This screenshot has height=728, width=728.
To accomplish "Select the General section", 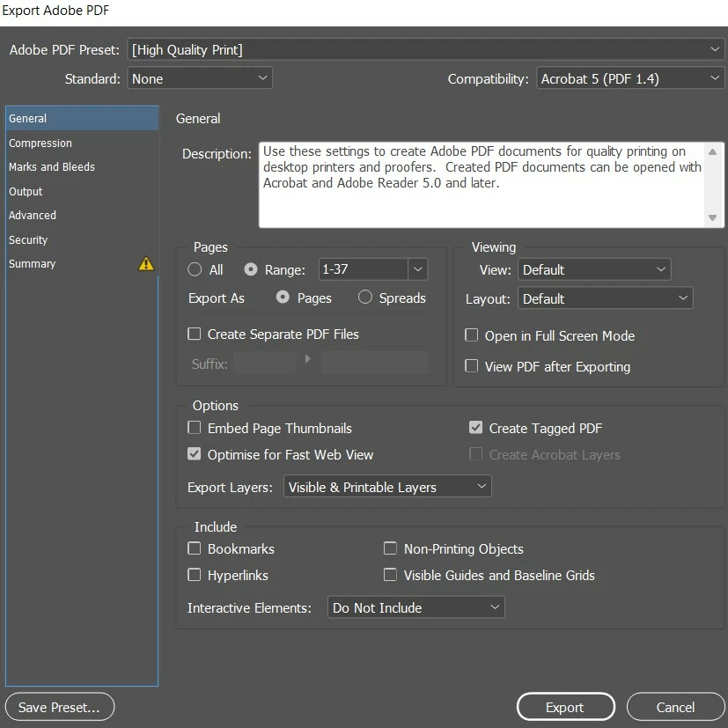I will tap(82, 118).
